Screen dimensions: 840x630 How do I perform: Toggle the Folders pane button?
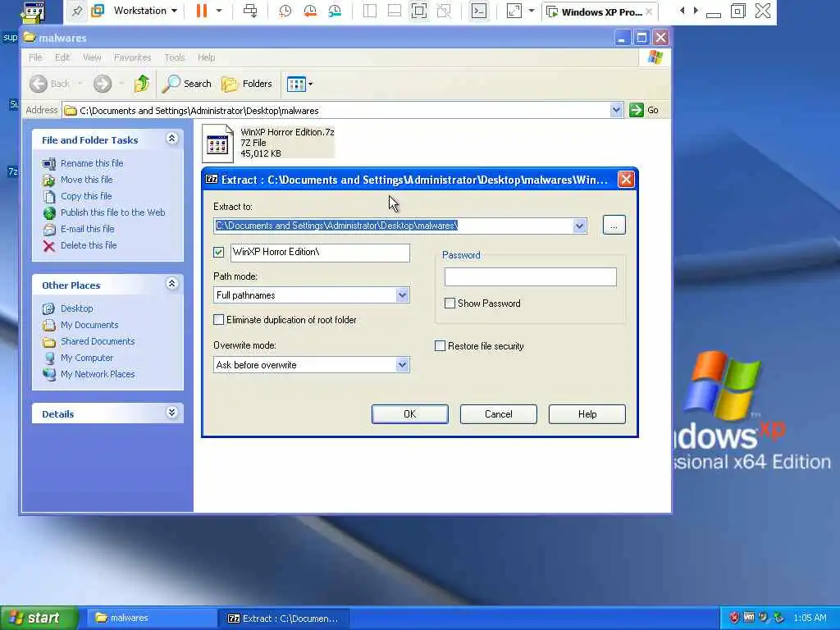click(247, 84)
